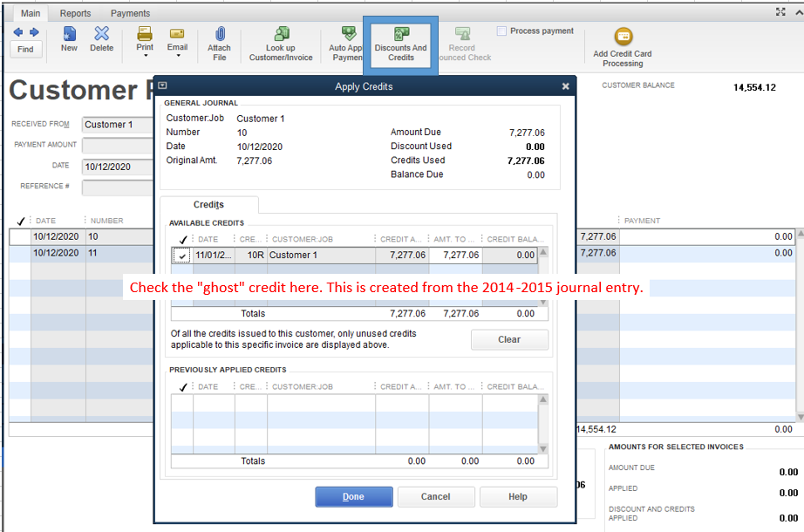Click previously applied credits checkmark header
Image resolution: width=804 pixels, height=532 pixels.
(182, 387)
